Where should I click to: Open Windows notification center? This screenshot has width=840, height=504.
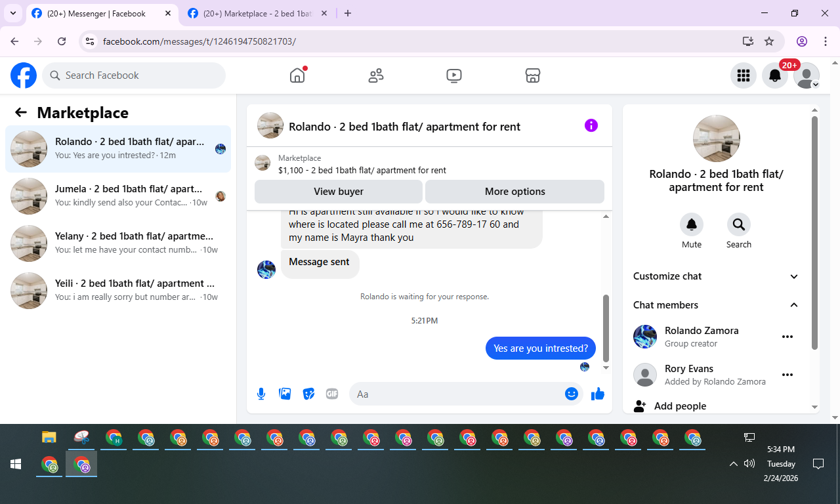[x=818, y=464]
